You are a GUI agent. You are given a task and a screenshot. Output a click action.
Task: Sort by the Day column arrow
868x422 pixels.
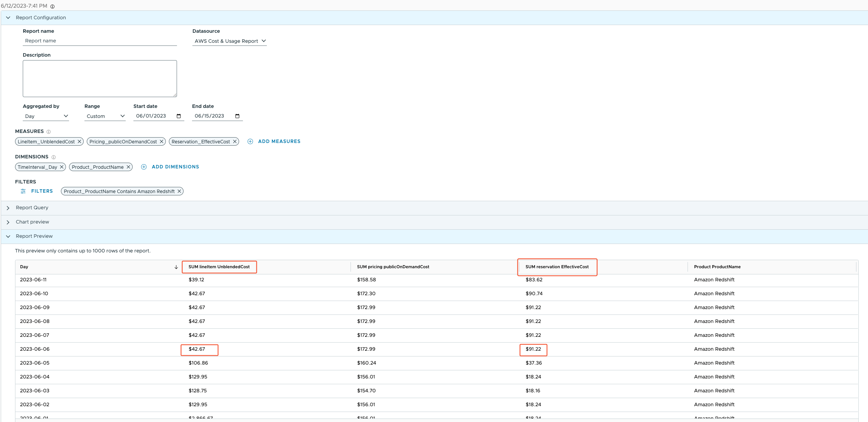pyautogui.click(x=176, y=267)
